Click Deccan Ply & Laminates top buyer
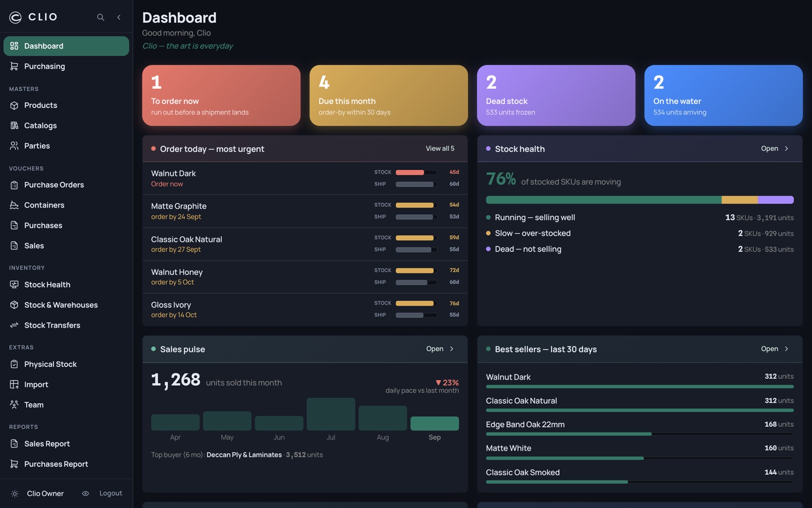 tap(244, 455)
